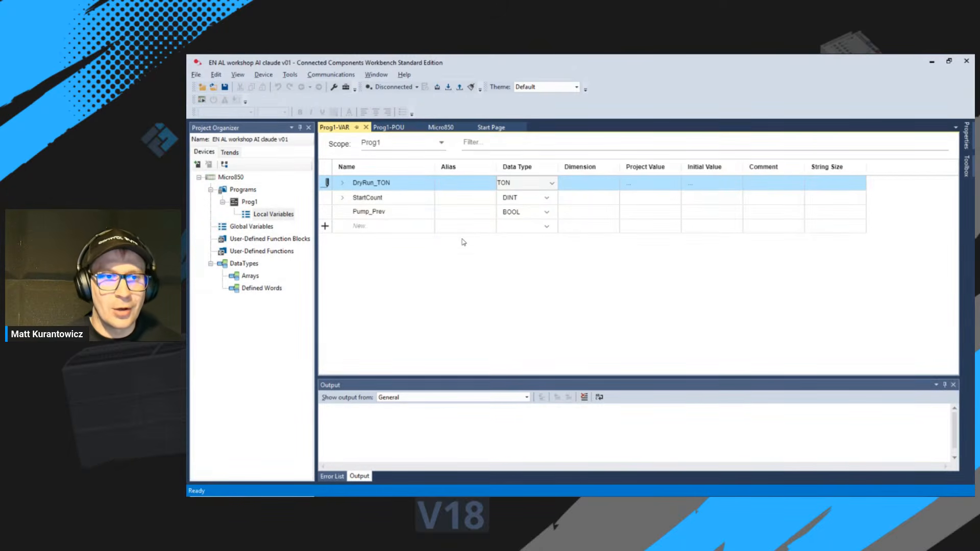Select Arrays under DataTypes
The height and width of the screenshot is (551, 980).
tap(250, 276)
